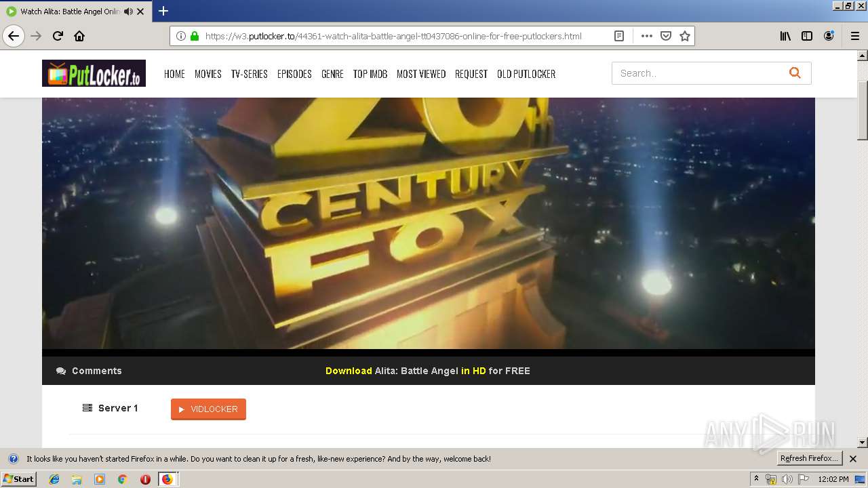Open EPISODES menu item

tap(294, 74)
